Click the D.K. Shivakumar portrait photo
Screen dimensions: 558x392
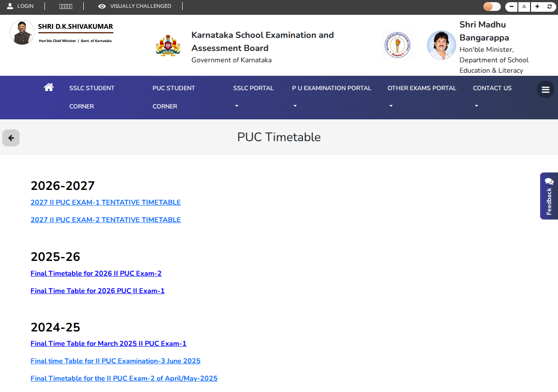click(x=22, y=32)
